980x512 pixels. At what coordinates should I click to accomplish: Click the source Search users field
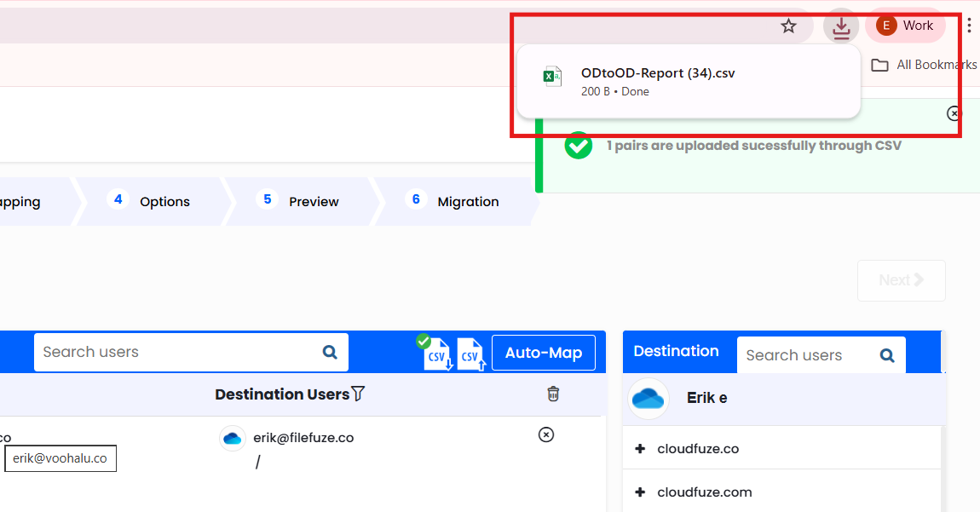pos(175,352)
